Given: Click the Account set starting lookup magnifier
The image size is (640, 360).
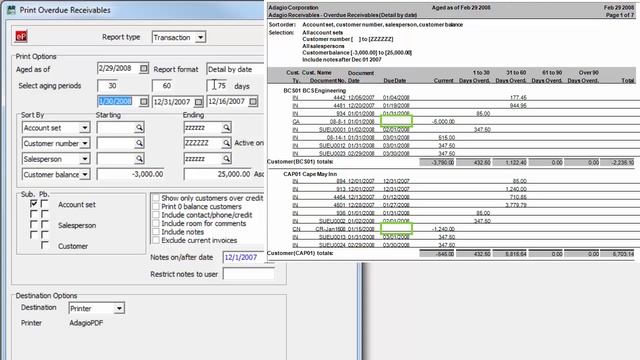Looking at the screenshot, I should (x=139, y=128).
